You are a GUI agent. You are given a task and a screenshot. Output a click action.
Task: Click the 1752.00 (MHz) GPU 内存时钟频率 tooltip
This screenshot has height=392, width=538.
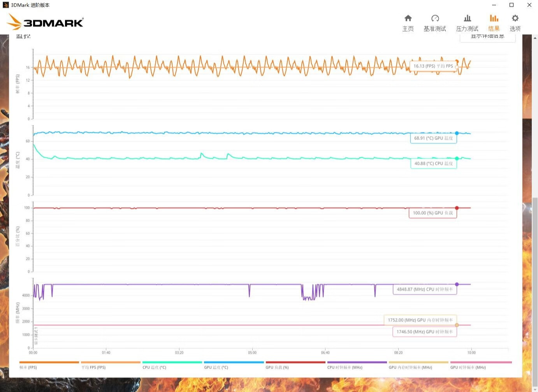coord(420,320)
